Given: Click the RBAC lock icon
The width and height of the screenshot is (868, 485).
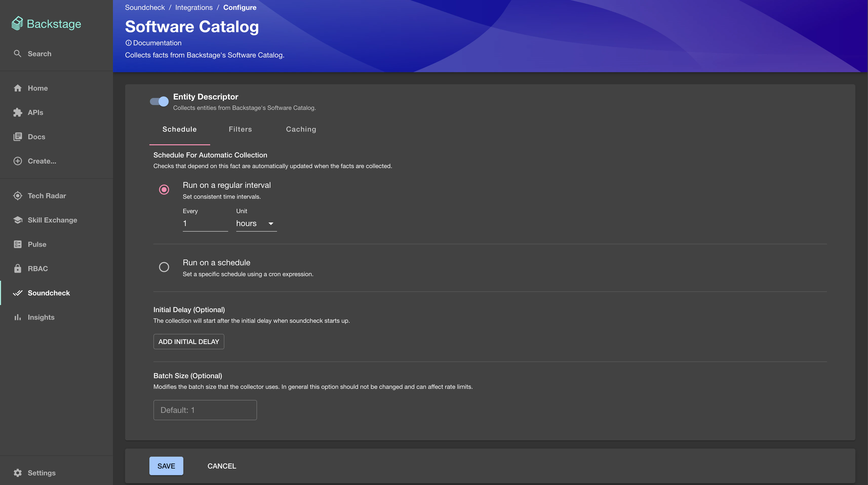Looking at the screenshot, I should click(17, 268).
